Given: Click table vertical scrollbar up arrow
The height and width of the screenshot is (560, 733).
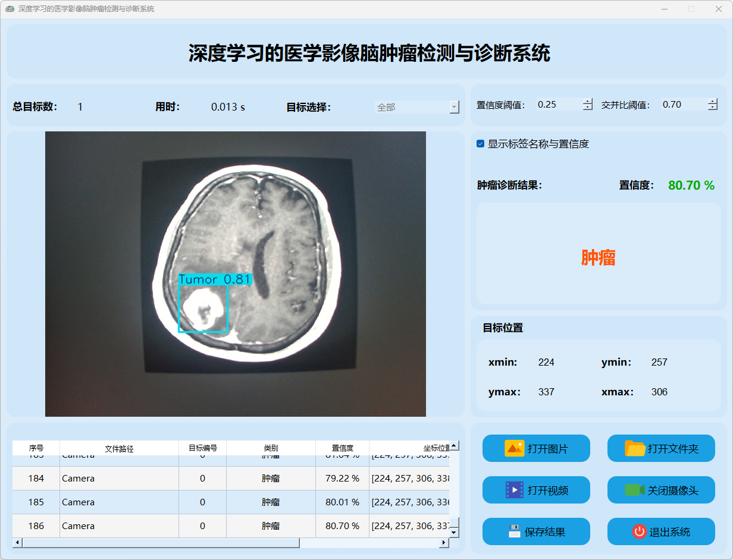Looking at the screenshot, I should point(454,445).
